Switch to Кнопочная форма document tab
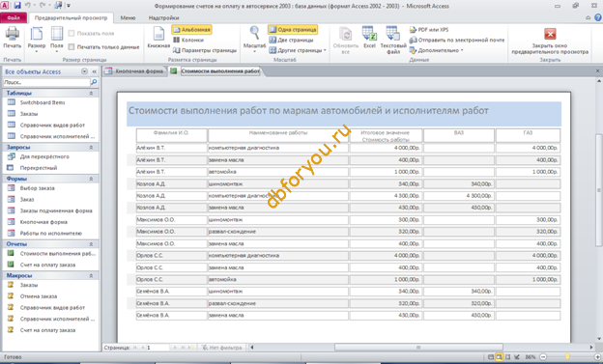The height and width of the screenshot is (364, 603). tap(134, 71)
